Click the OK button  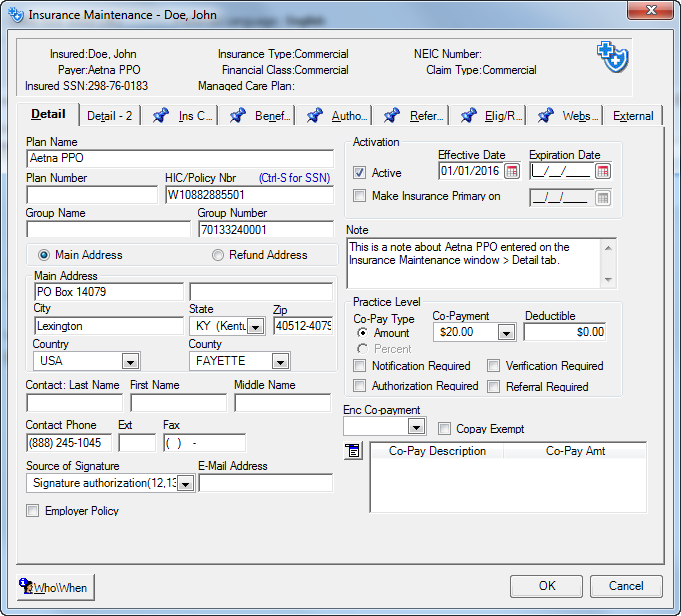pos(546,586)
